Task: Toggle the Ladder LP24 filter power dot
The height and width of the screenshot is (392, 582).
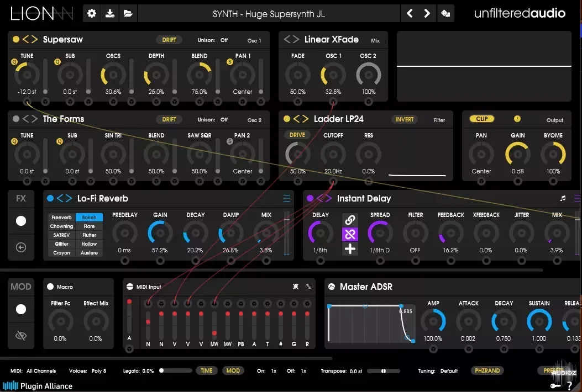Action: click(x=286, y=119)
